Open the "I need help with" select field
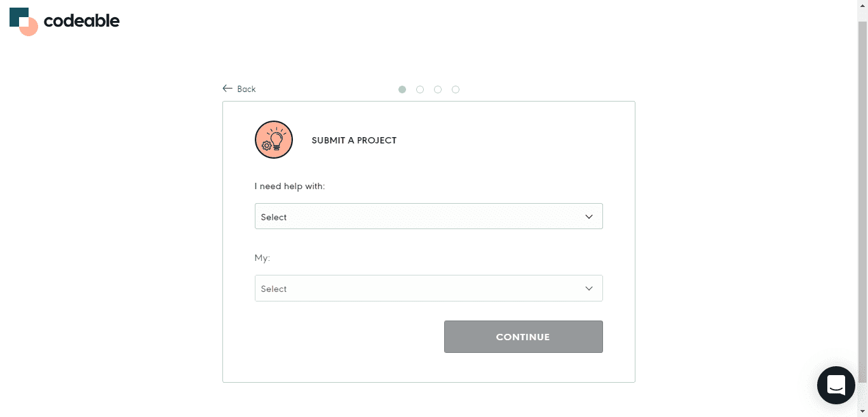 coord(419,216)
